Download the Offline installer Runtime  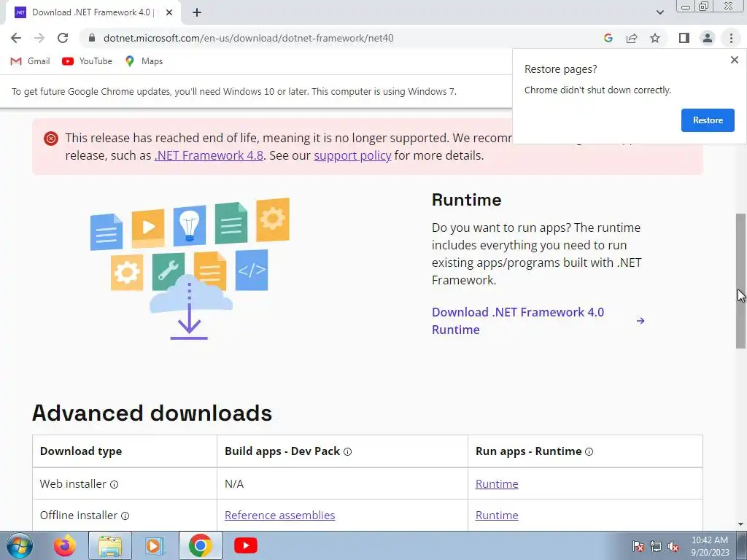coord(496,516)
